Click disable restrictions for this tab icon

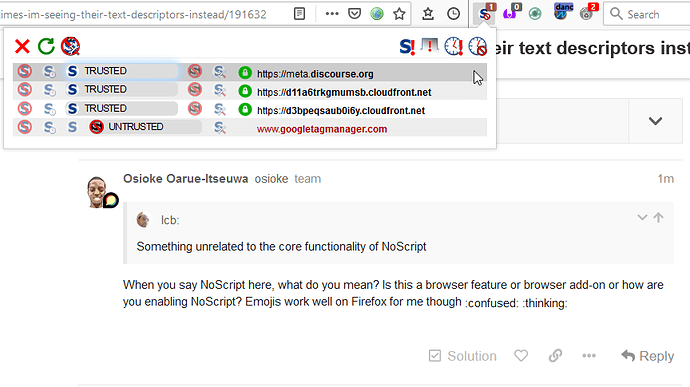pos(430,46)
